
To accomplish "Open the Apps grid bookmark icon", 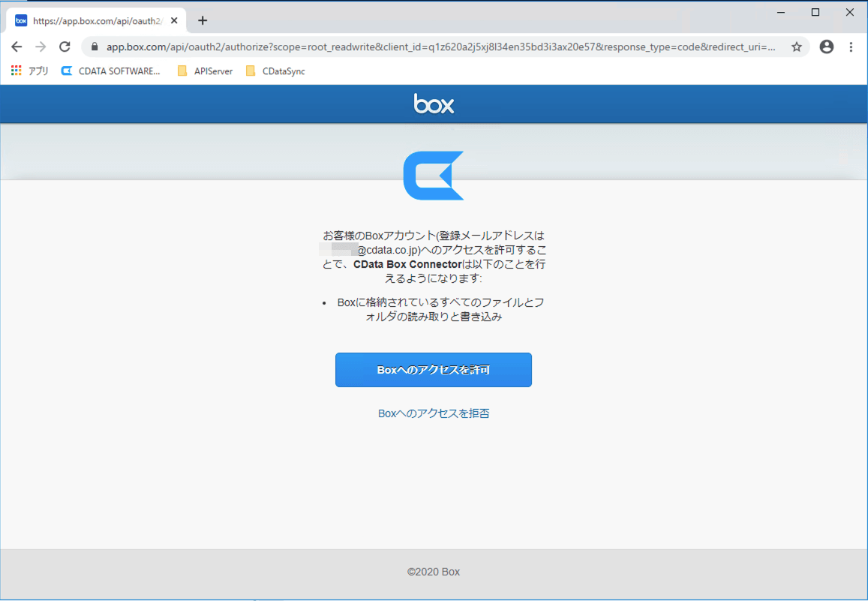I will click(x=16, y=71).
